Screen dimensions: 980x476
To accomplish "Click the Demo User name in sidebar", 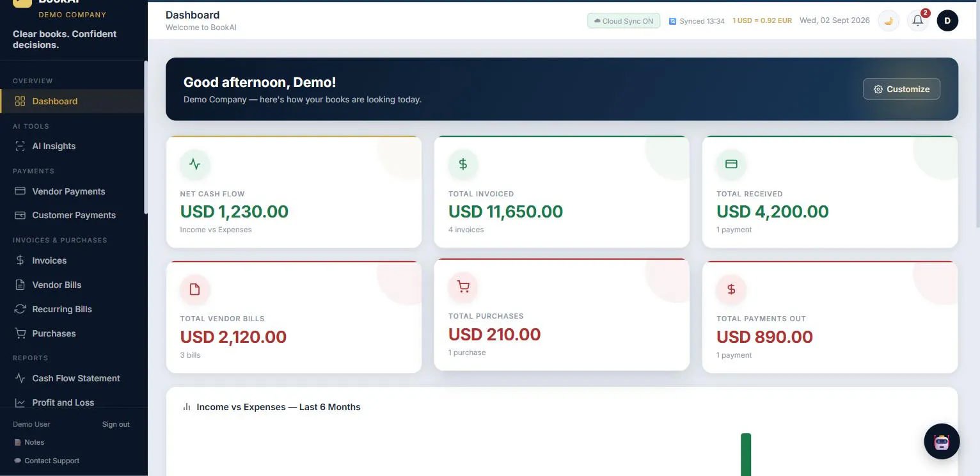I will coord(31,424).
